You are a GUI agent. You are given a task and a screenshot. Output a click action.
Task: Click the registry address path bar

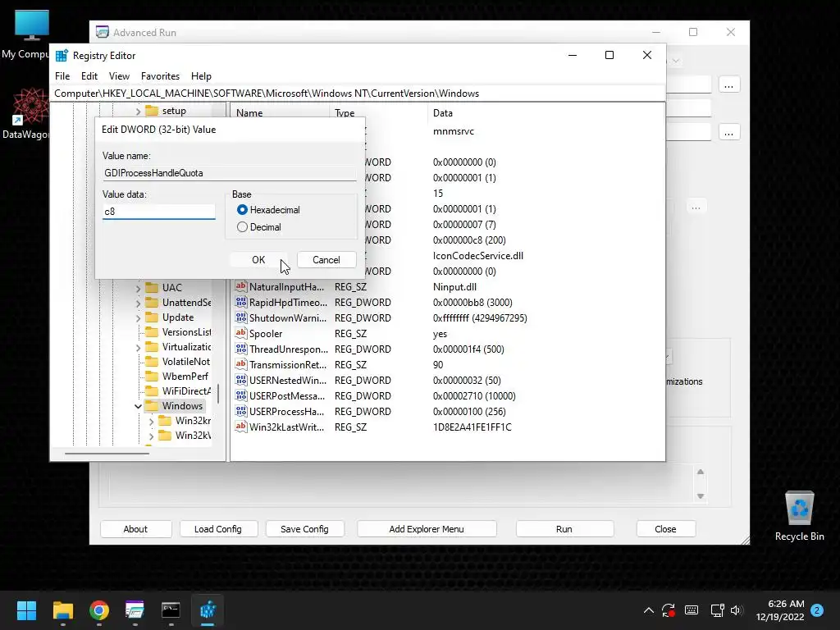coord(358,94)
